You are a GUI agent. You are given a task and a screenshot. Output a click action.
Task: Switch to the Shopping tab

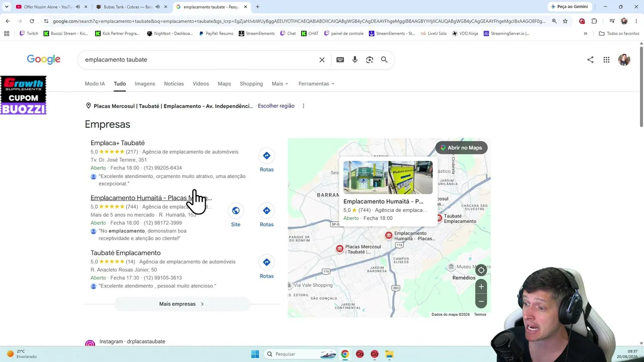(251, 84)
